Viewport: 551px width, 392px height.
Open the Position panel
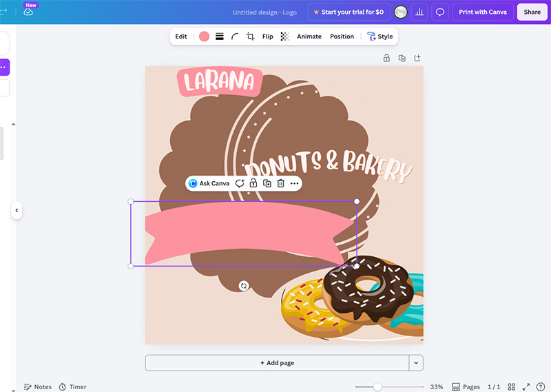pos(342,37)
